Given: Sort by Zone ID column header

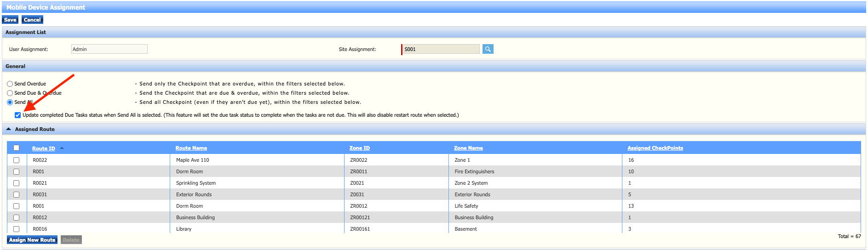Looking at the screenshot, I should [359, 148].
